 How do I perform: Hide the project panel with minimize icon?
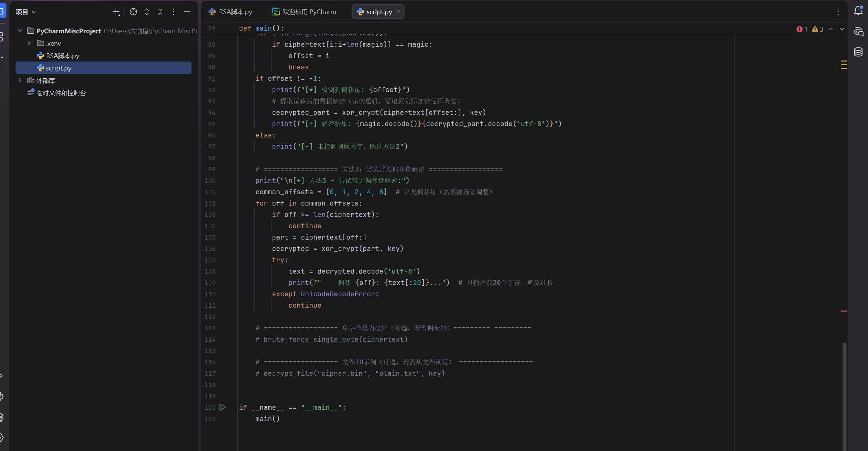(187, 12)
